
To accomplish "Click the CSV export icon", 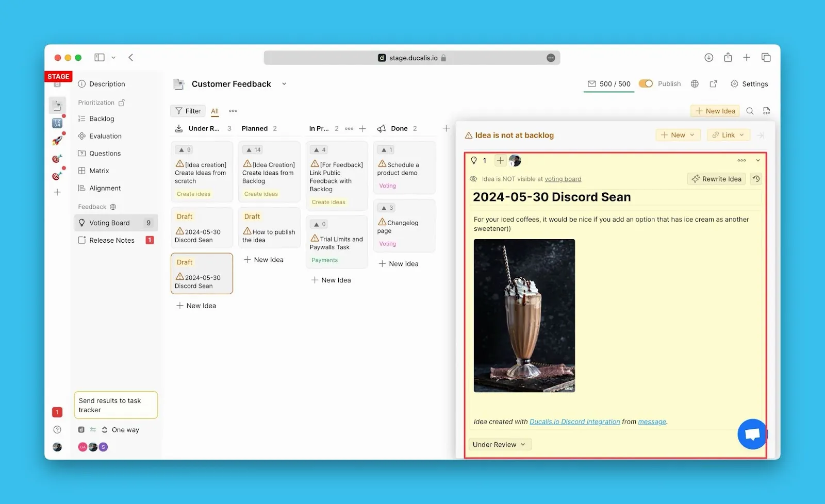I will pos(766,111).
